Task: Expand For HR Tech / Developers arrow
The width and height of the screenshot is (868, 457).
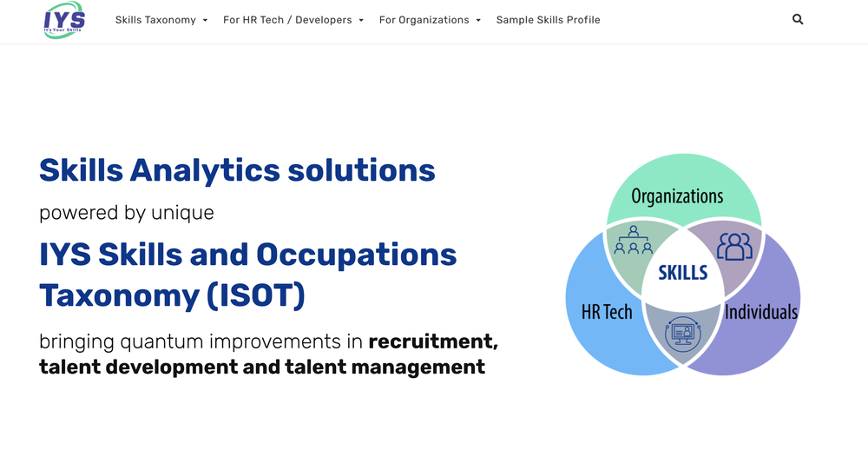Action: 361,21
